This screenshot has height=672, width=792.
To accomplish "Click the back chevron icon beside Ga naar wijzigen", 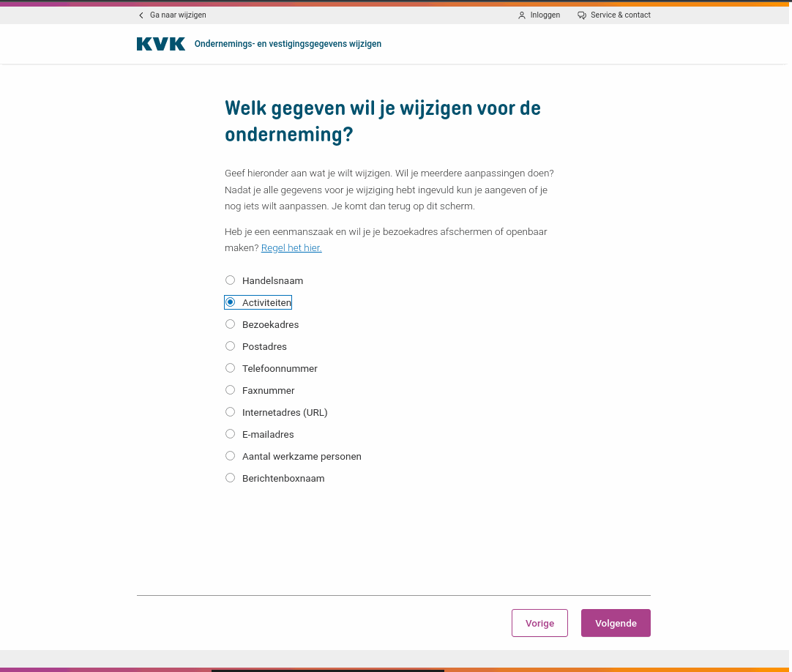I will pos(141,15).
